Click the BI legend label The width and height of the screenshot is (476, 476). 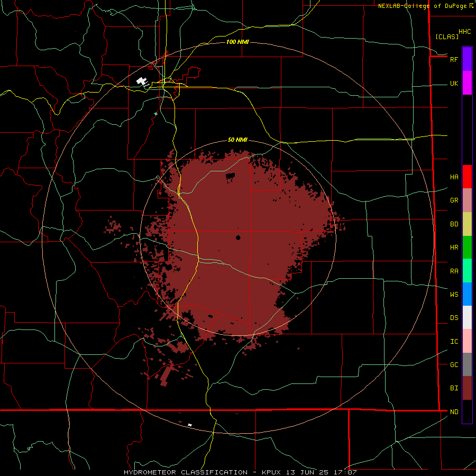click(x=454, y=388)
